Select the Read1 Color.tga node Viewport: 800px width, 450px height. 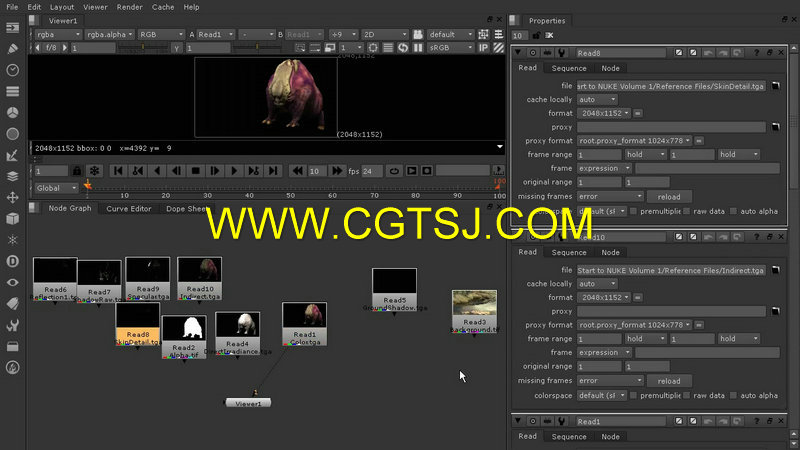[x=305, y=324]
